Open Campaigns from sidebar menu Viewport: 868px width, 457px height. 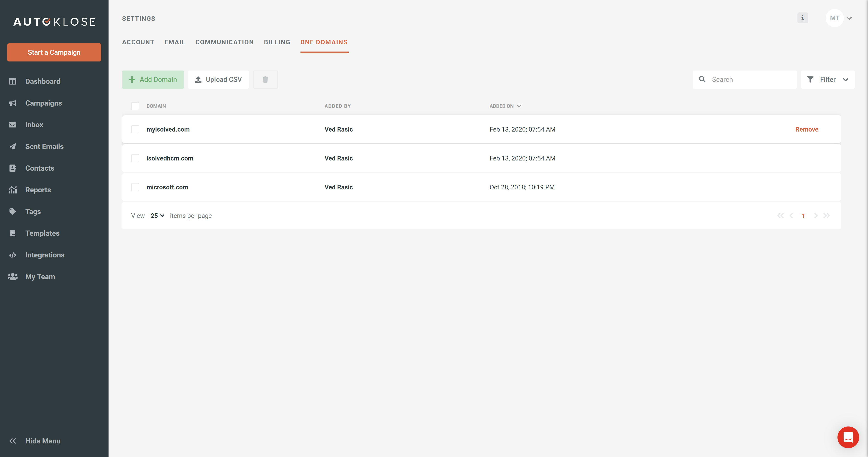(43, 103)
